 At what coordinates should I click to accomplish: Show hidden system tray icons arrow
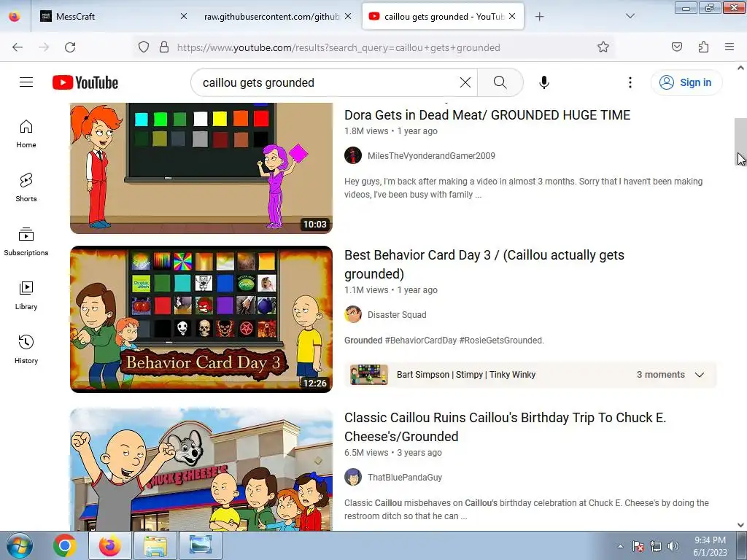(x=620, y=546)
